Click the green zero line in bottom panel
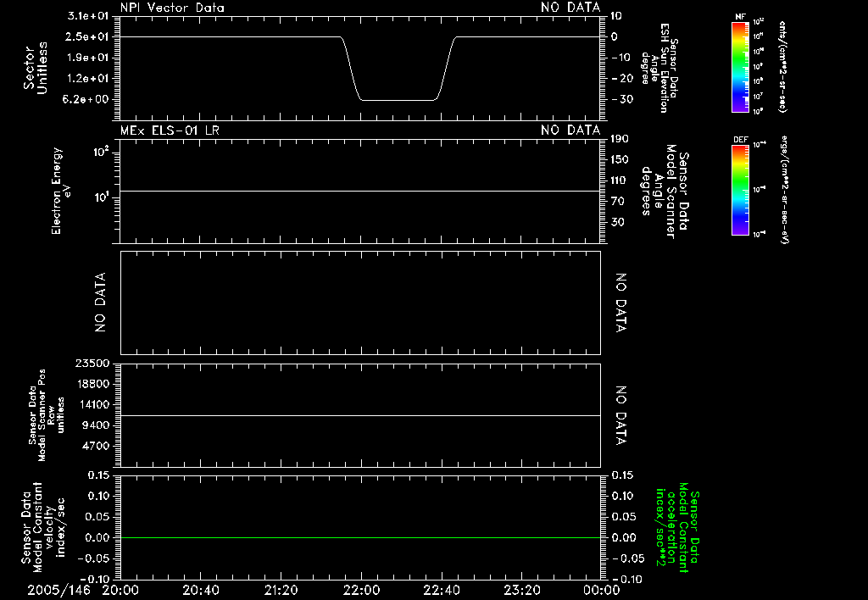This screenshot has width=868, height=600. (360, 537)
